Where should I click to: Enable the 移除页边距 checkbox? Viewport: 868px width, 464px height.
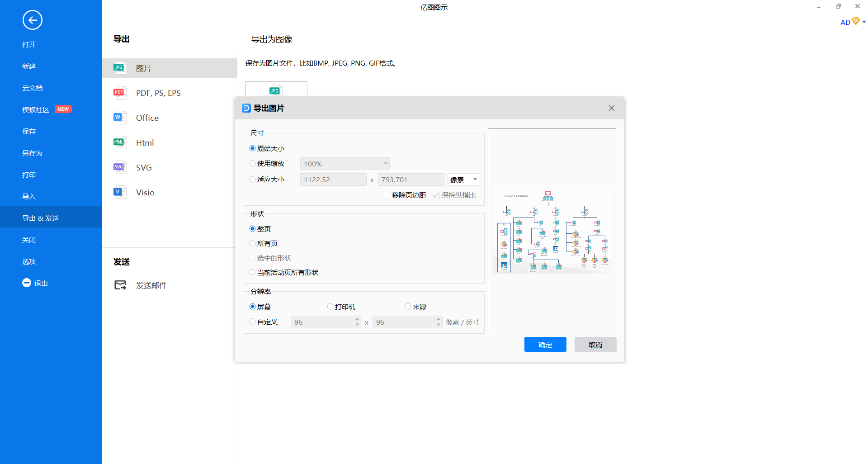[x=387, y=195]
